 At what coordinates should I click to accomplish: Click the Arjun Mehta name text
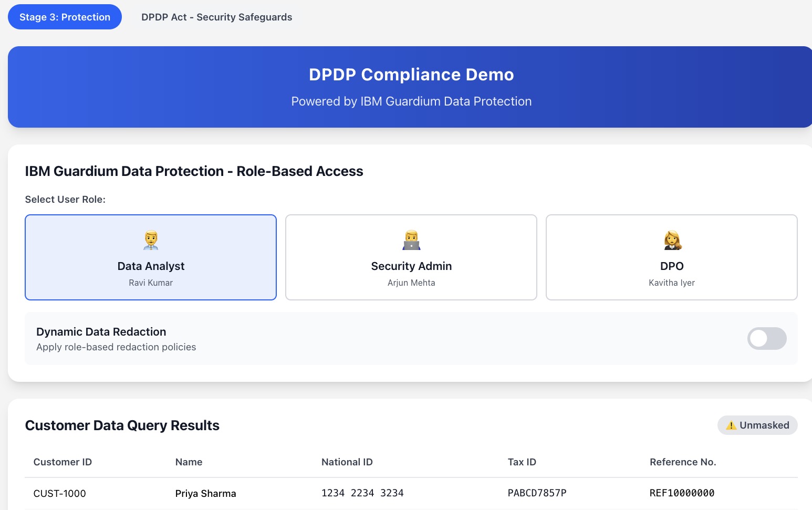411,283
